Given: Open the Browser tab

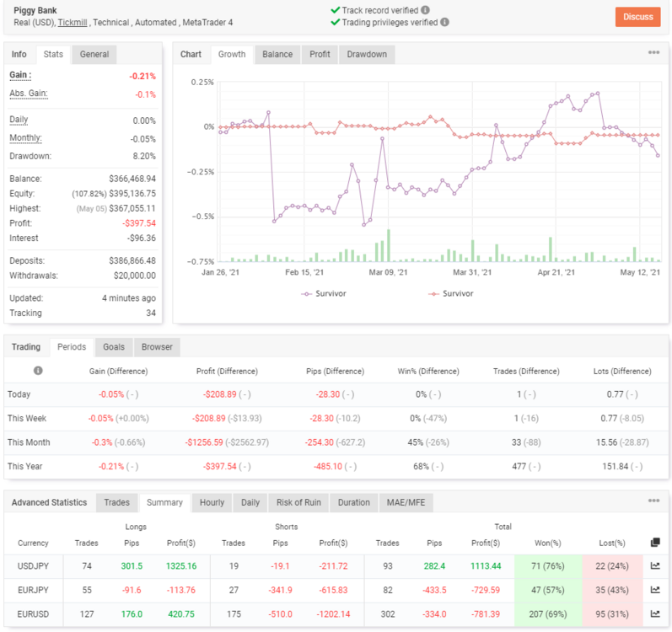Looking at the screenshot, I should click(157, 347).
